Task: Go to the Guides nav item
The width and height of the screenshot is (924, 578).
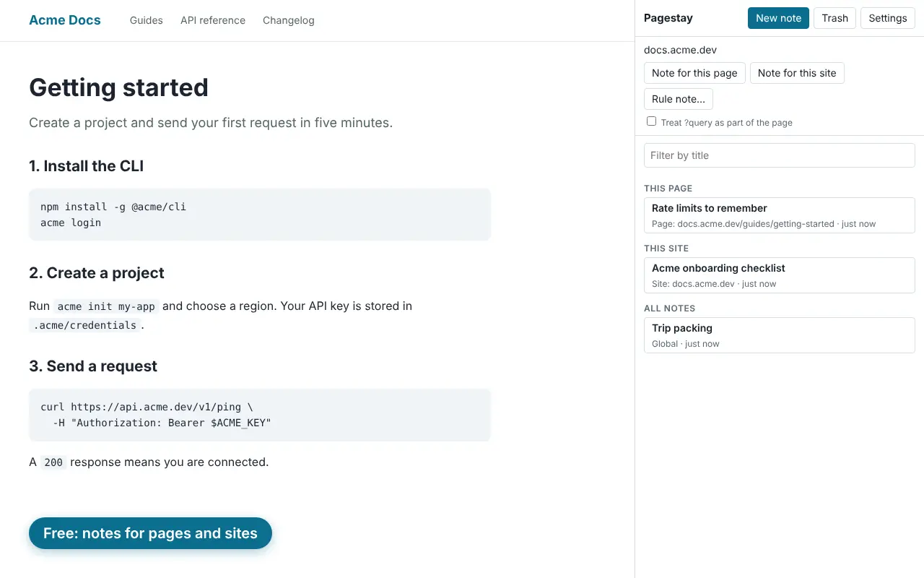Action: coord(147,20)
